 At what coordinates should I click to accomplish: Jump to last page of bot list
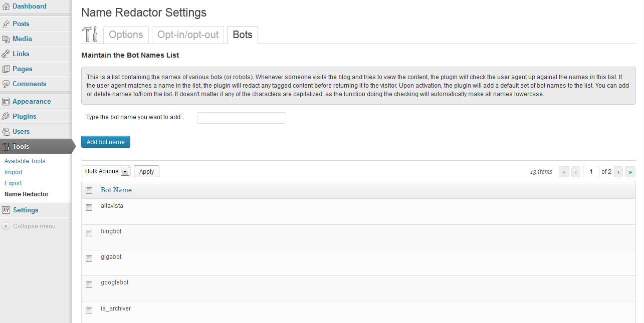tap(630, 172)
